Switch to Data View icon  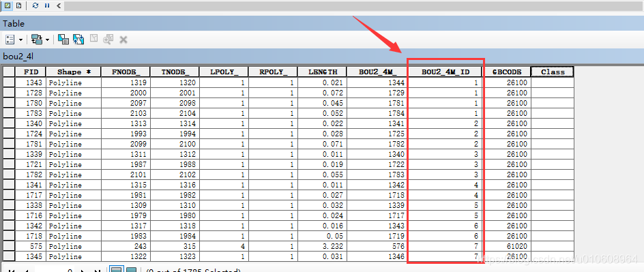pos(7,5)
